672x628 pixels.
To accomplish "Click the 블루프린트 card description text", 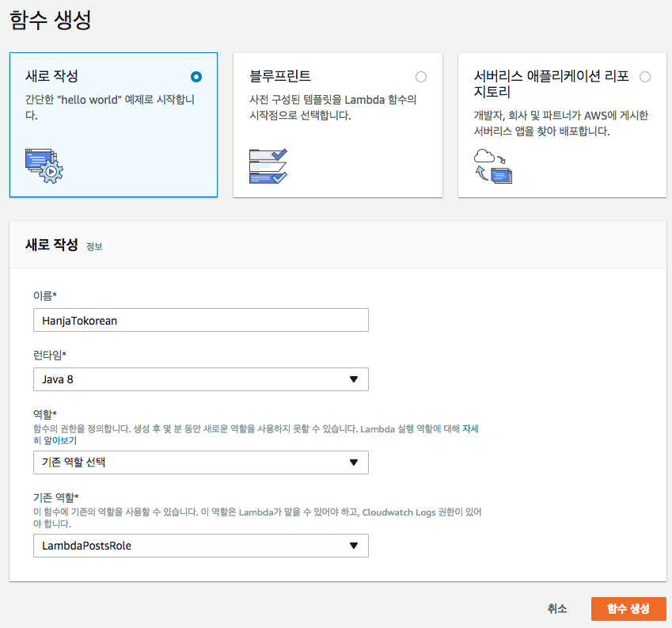I will [x=332, y=107].
